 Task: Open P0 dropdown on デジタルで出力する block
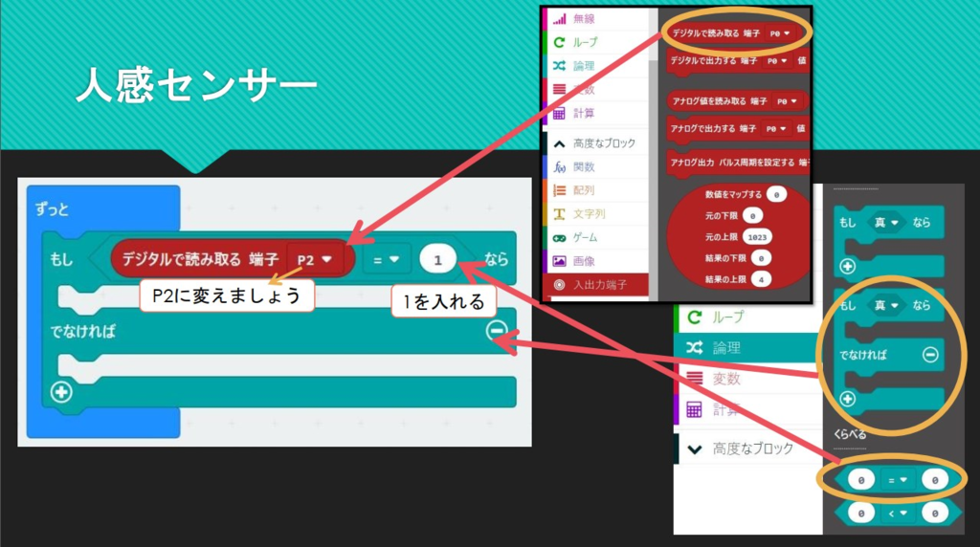[777, 61]
